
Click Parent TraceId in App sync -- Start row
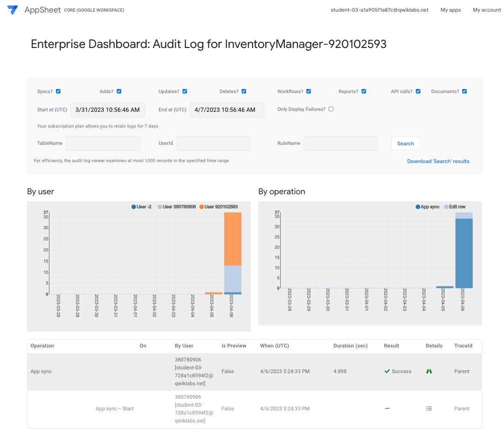pyautogui.click(x=462, y=409)
